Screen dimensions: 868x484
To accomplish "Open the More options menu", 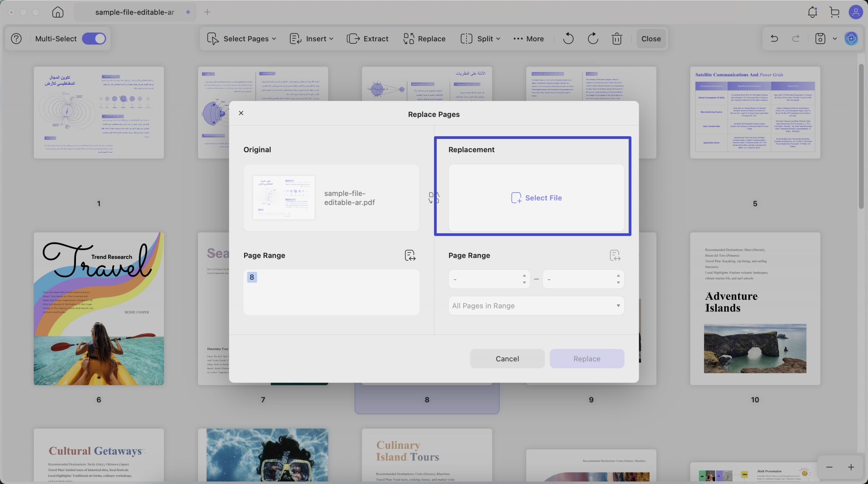I will [528, 39].
